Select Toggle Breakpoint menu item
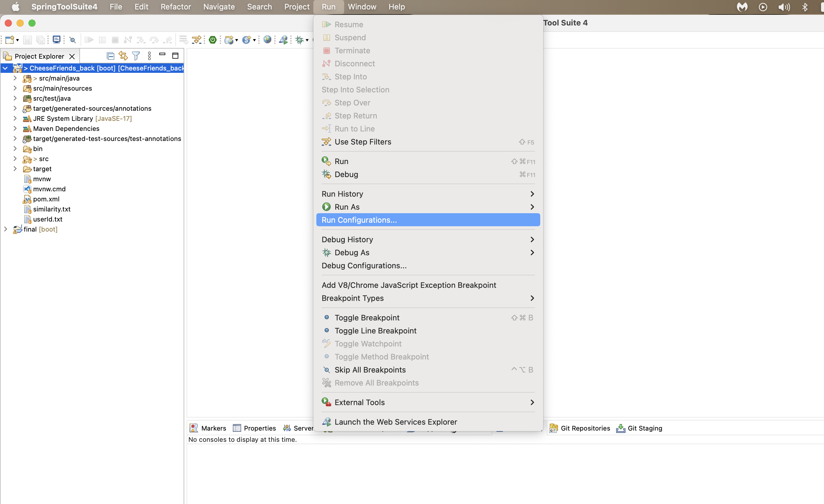 pyautogui.click(x=428, y=318)
